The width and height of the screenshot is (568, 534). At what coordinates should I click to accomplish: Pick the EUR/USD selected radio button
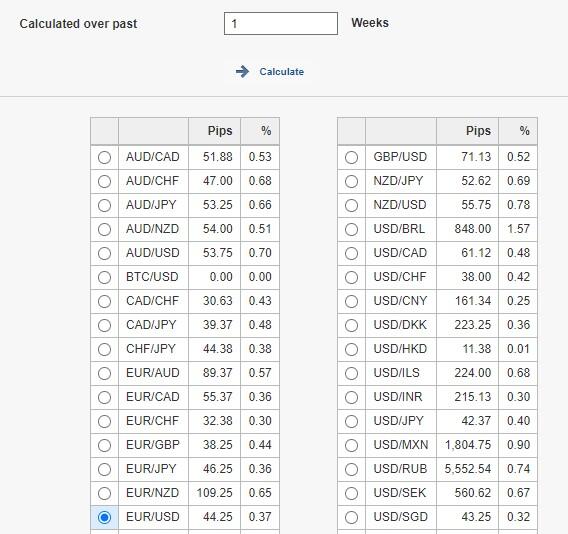[x=104, y=517]
